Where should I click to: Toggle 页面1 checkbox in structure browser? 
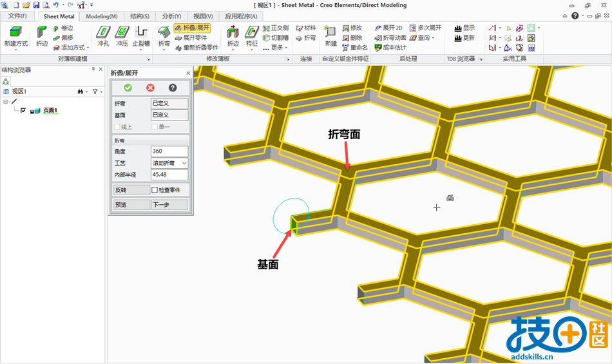pyautogui.click(x=23, y=110)
